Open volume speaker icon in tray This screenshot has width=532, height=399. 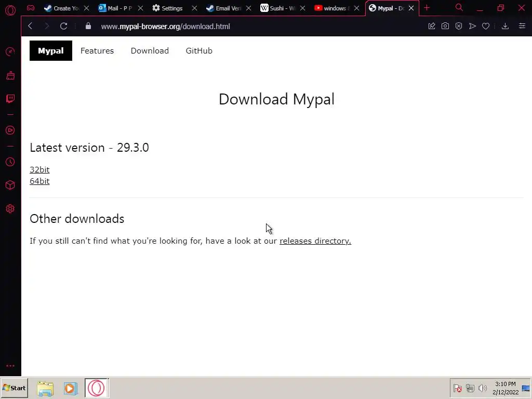(x=482, y=388)
